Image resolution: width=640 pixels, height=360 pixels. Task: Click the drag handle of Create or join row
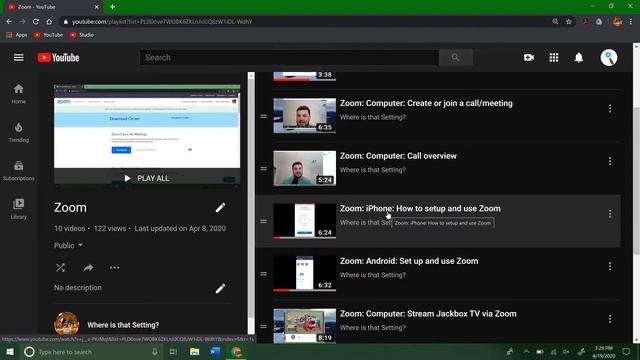point(264,116)
